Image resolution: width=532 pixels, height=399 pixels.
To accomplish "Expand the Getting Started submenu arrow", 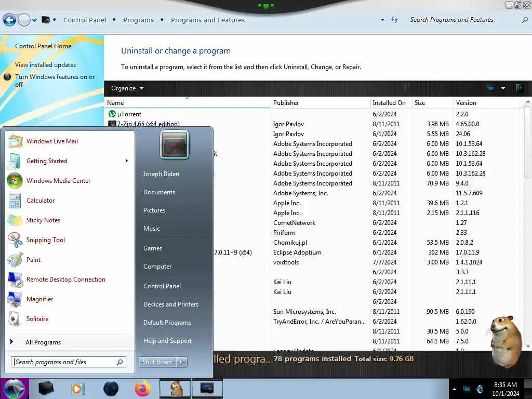I will coord(127,161).
